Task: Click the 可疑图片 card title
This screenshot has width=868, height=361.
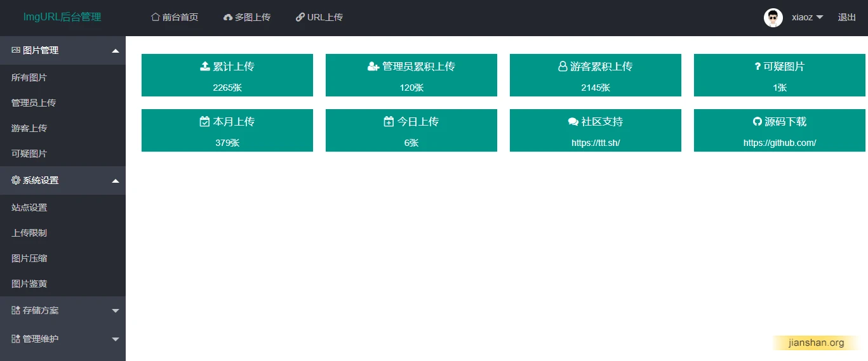Action: (x=784, y=66)
